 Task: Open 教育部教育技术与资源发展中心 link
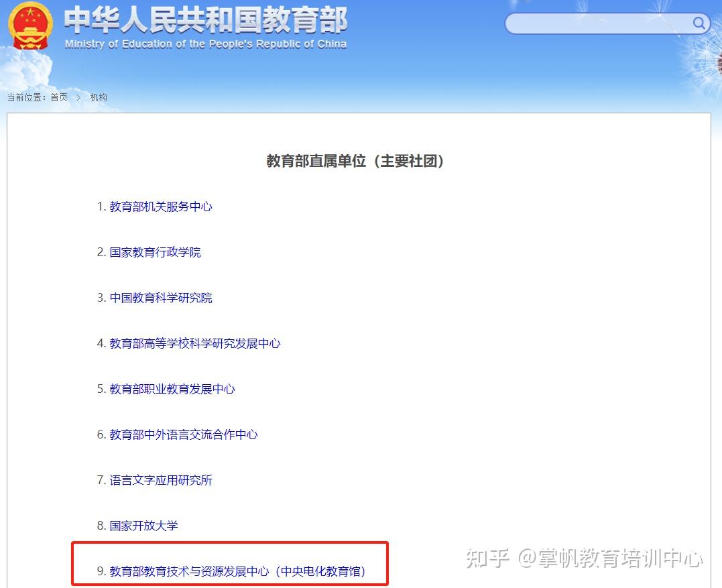(237, 571)
